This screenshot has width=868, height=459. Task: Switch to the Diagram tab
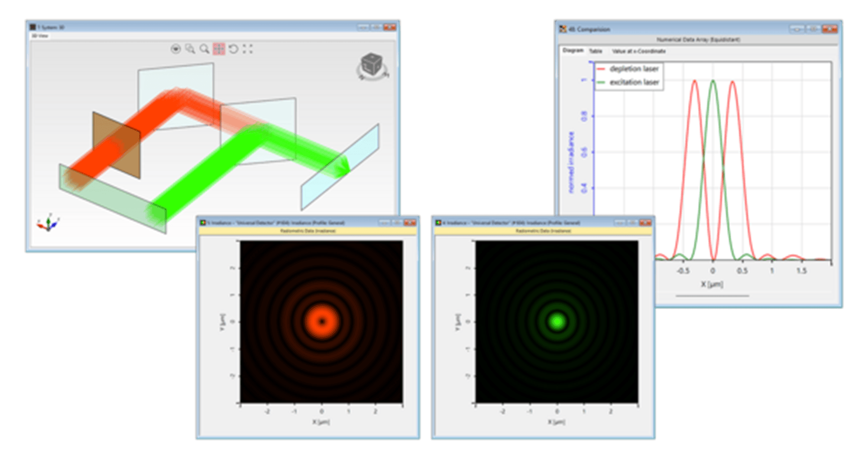[x=572, y=51]
